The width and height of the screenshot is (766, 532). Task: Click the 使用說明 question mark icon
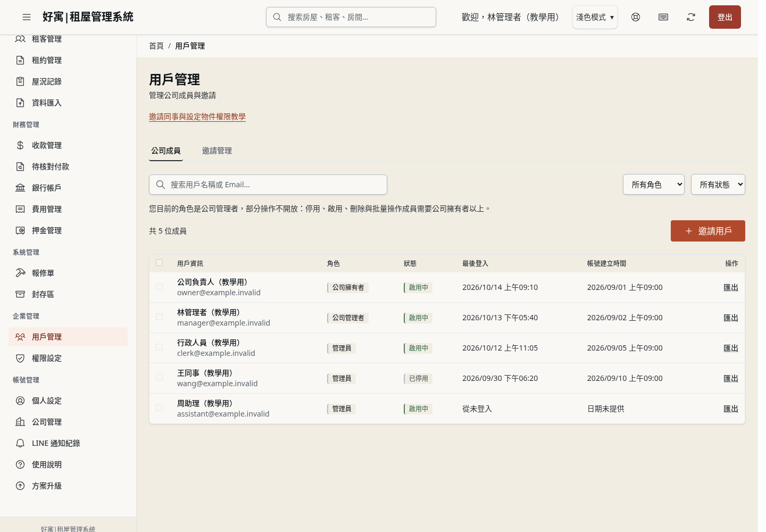(20, 464)
